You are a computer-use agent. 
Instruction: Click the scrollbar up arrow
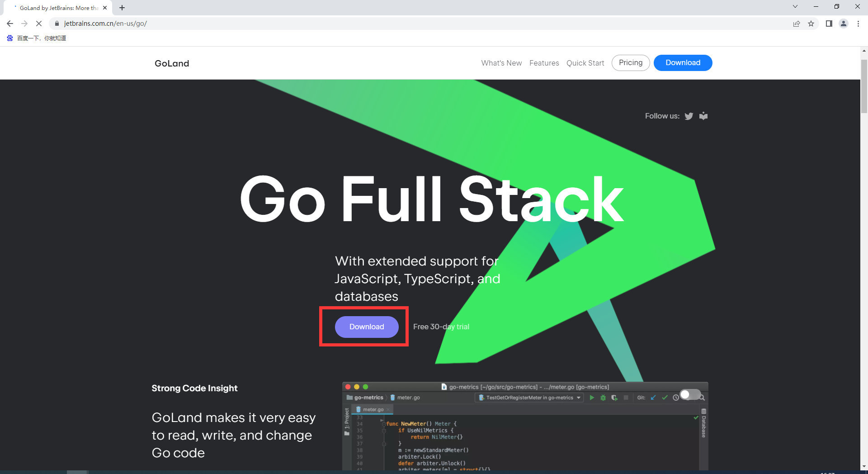[x=864, y=51]
